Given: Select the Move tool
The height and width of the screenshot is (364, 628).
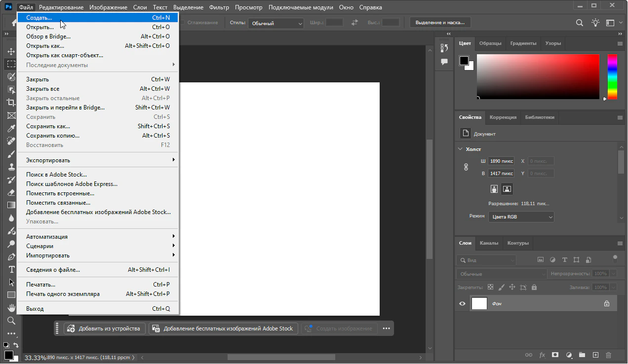Looking at the screenshot, I should [x=11, y=52].
